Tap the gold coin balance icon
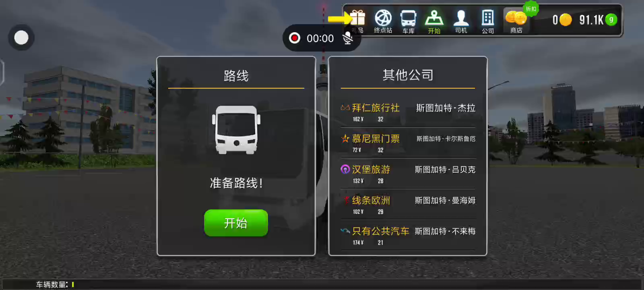The width and height of the screenshot is (644, 290). 566,19
